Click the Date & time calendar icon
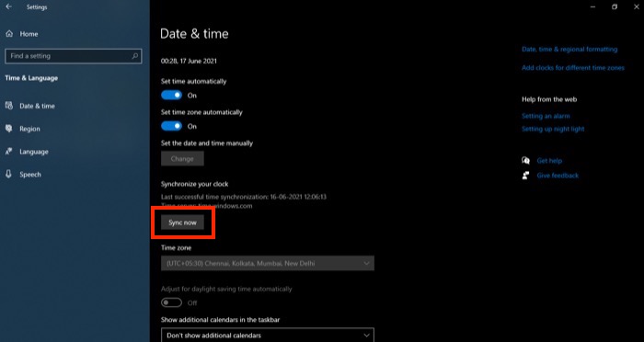Image resolution: width=644 pixels, height=342 pixels. point(9,106)
